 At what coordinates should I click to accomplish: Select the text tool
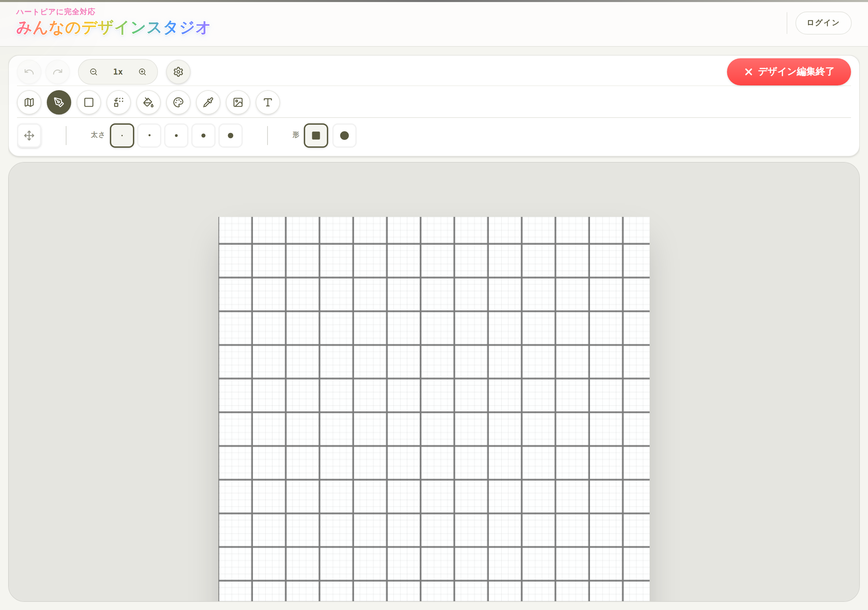pyautogui.click(x=268, y=102)
